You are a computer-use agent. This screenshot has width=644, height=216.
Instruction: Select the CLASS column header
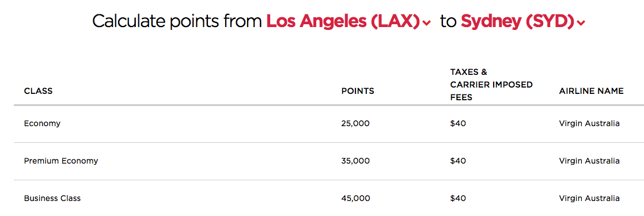point(38,91)
